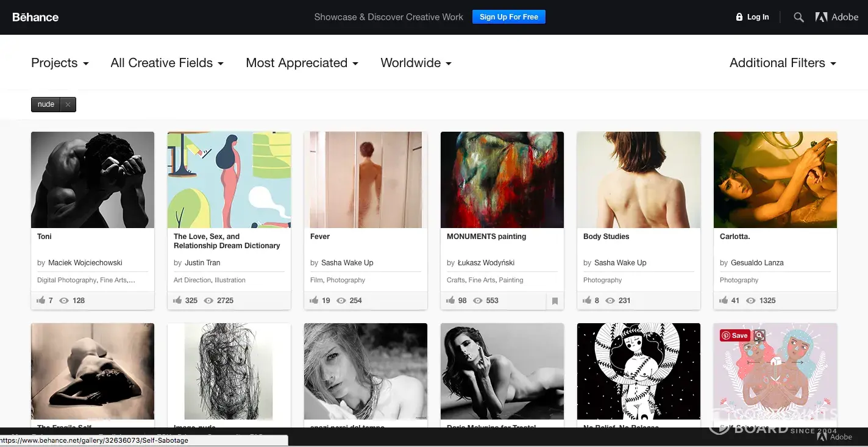868x447 pixels.
Task: Remove the nude tag filter
Action: [68, 105]
